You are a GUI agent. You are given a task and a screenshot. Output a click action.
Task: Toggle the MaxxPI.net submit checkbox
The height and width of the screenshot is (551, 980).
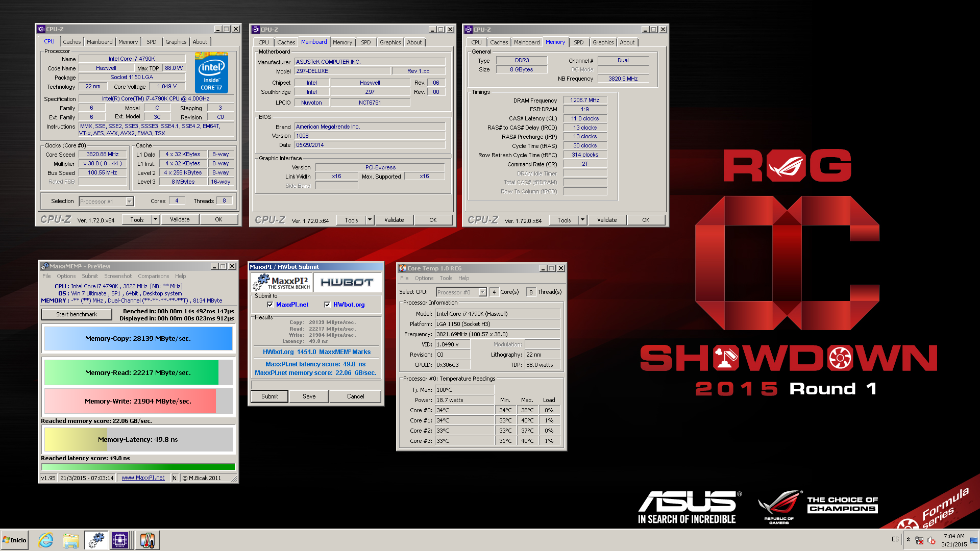(x=270, y=305)
